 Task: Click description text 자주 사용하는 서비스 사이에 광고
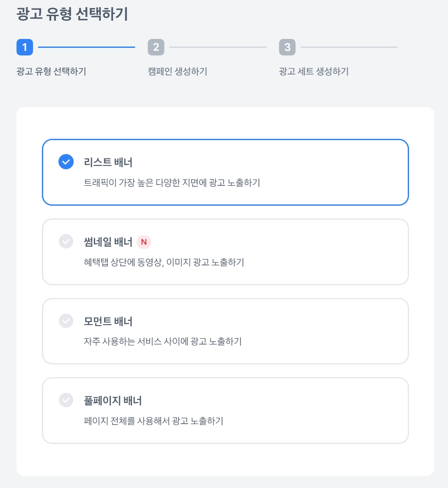163,341
